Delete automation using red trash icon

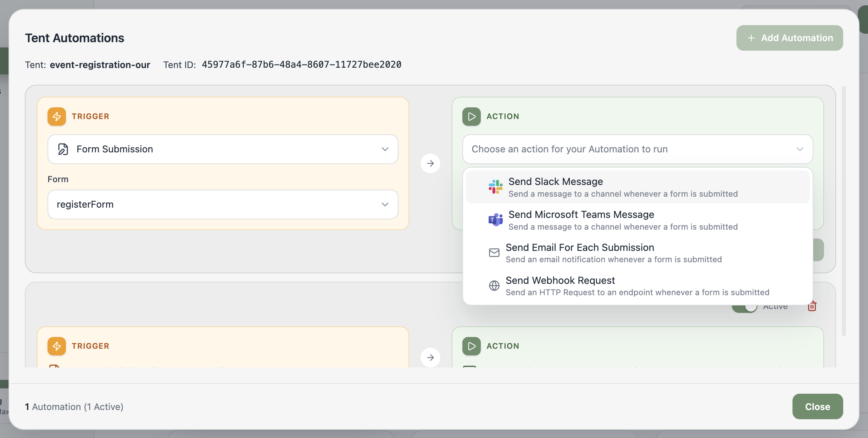coord(812,306)
